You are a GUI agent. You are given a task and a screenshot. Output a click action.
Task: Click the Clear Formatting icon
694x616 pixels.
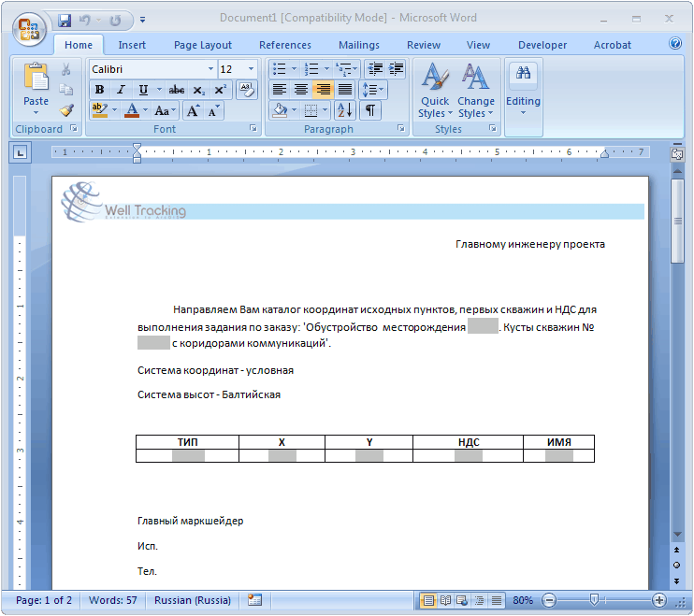247,90
